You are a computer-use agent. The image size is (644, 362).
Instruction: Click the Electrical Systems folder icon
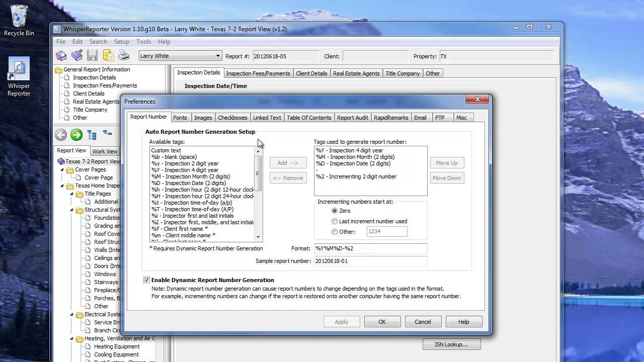pyautogui.click(x=79, y=315)
